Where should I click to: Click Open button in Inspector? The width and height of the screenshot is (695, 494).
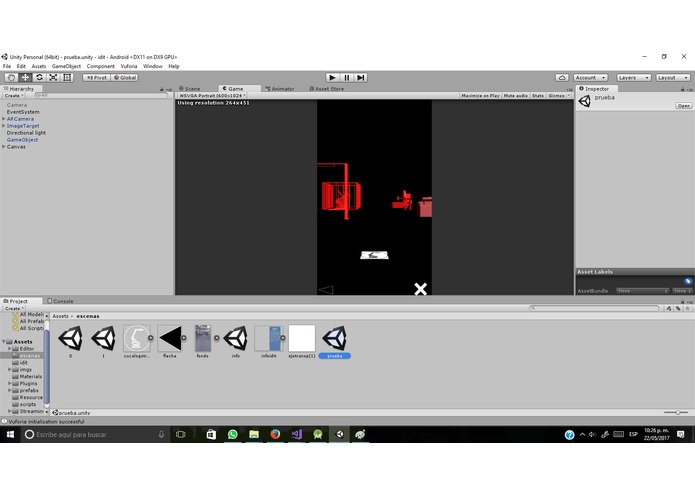[x=683, y=106]
